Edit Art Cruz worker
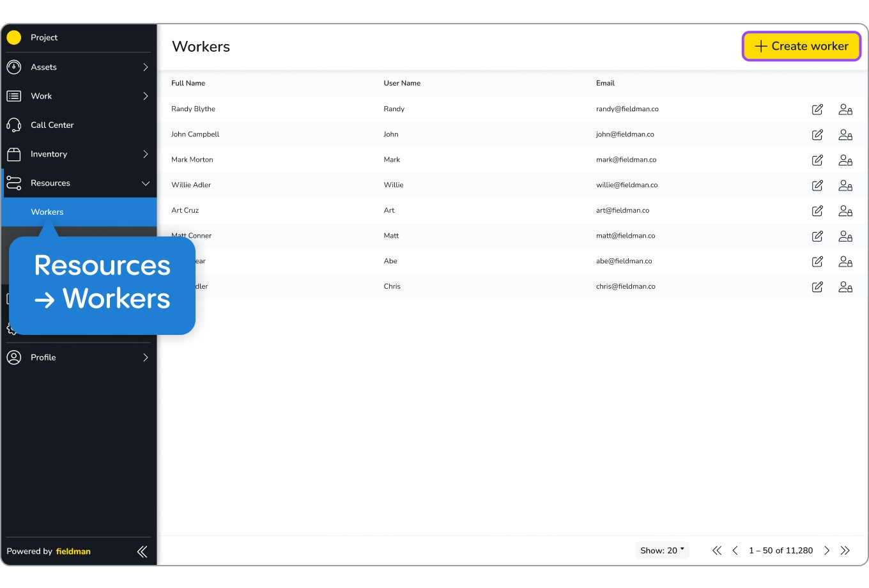The height and width of the screenshot is (588, 869). pyautogui.click(x=817, y=211)
